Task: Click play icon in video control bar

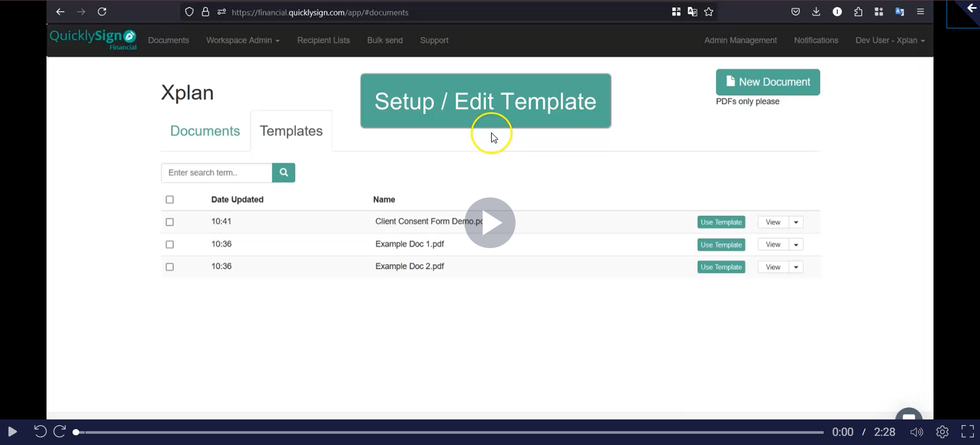Action: click(12, 432)
